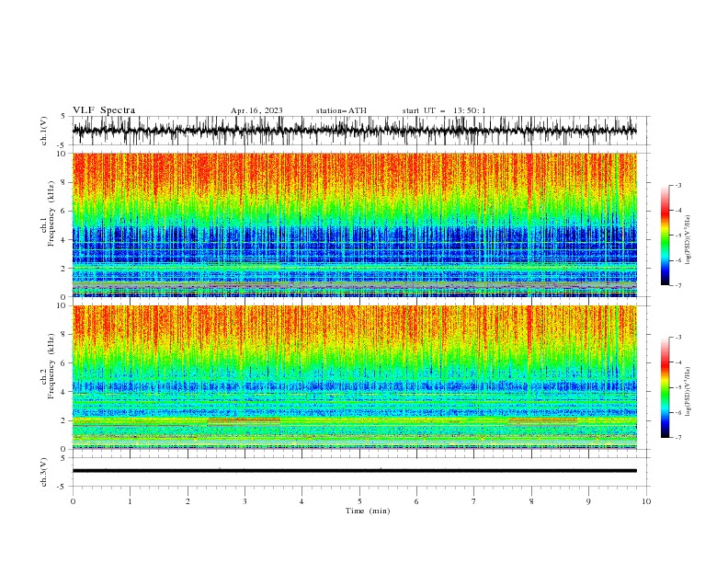Click the ch.3 flat waveform trace
The image size is (728, 563).
(x=355, y=471)
